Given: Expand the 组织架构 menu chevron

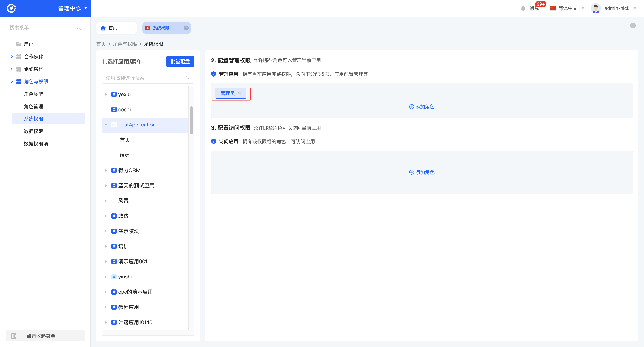Looking at the screenshot, I should tap(12, 69).
